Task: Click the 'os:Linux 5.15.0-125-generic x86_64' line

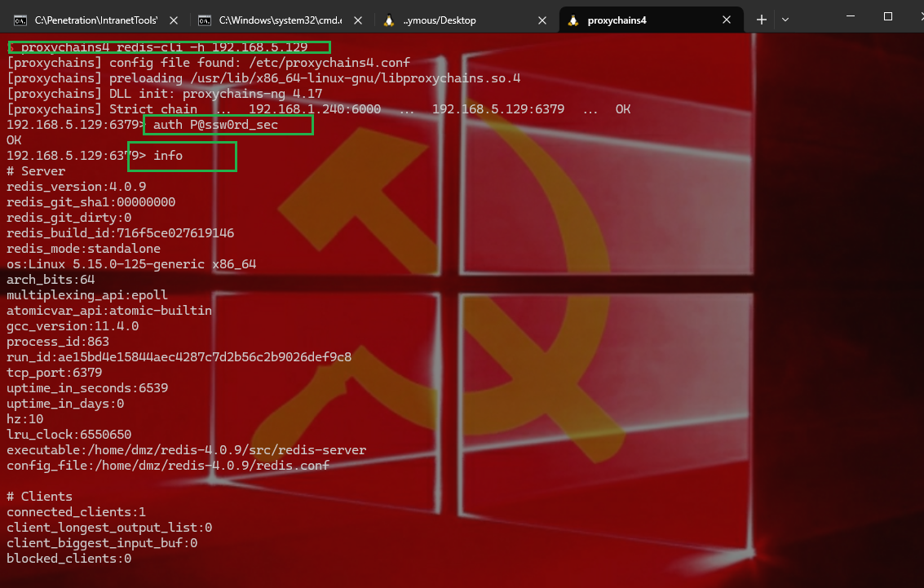Action: [x=130, y=264]
